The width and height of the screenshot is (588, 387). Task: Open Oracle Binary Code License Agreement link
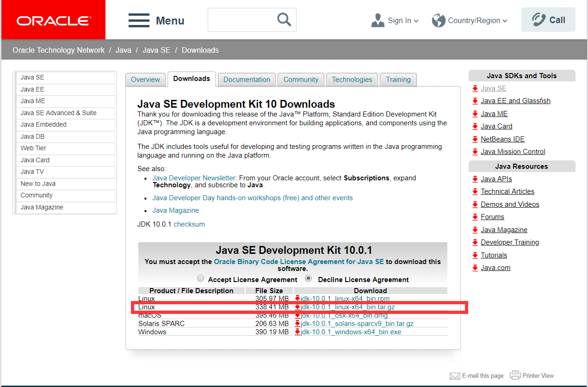(x=298, y=262)
